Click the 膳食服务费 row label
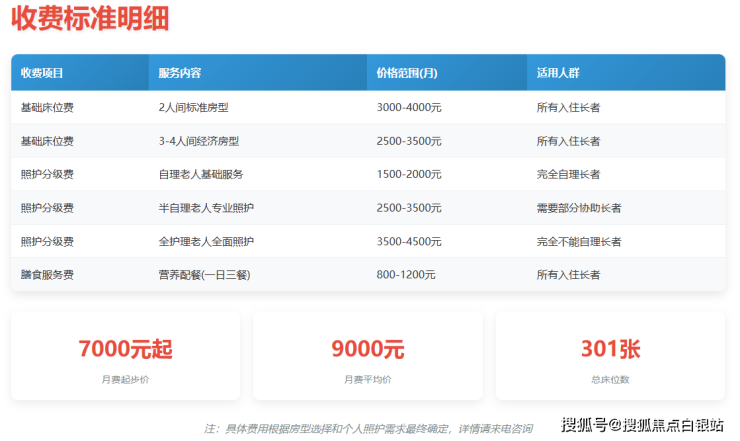 [47, 274]
